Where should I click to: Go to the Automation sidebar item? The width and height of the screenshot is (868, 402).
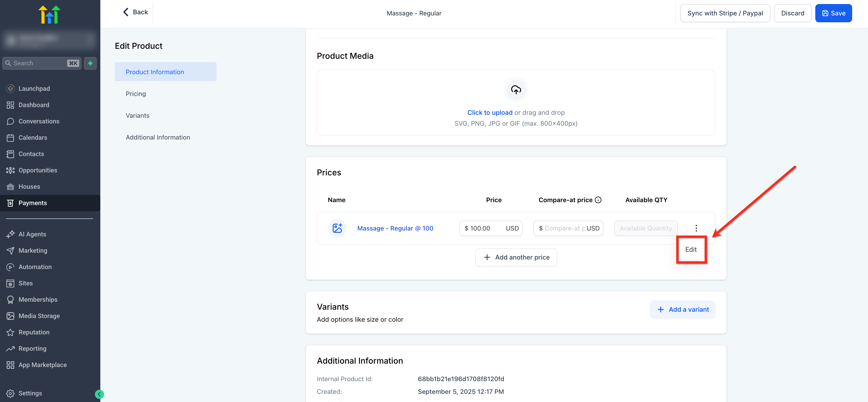35,267
